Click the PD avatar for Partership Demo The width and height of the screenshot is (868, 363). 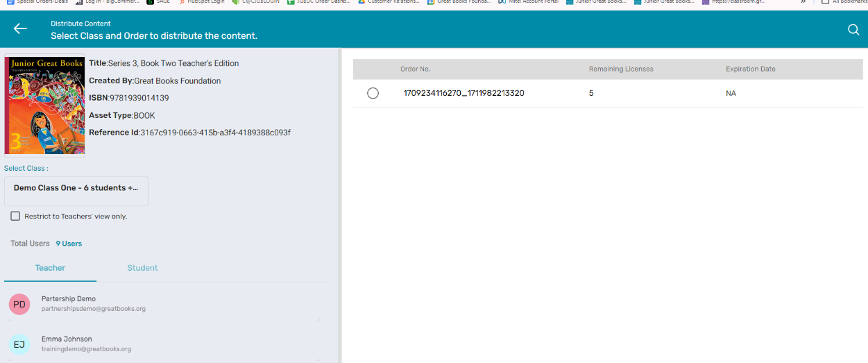click(19, 304)
